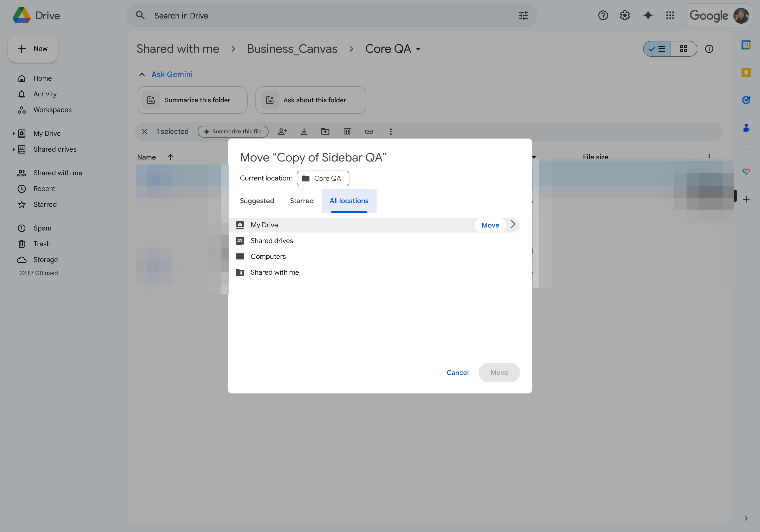Open advanced search filter options
Image resolution: width=760 pixels, height=532 pixels.
click(x=523, y=15)
